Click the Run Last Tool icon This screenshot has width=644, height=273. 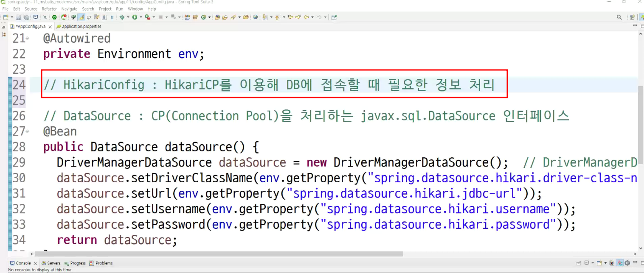coord(147,17)
